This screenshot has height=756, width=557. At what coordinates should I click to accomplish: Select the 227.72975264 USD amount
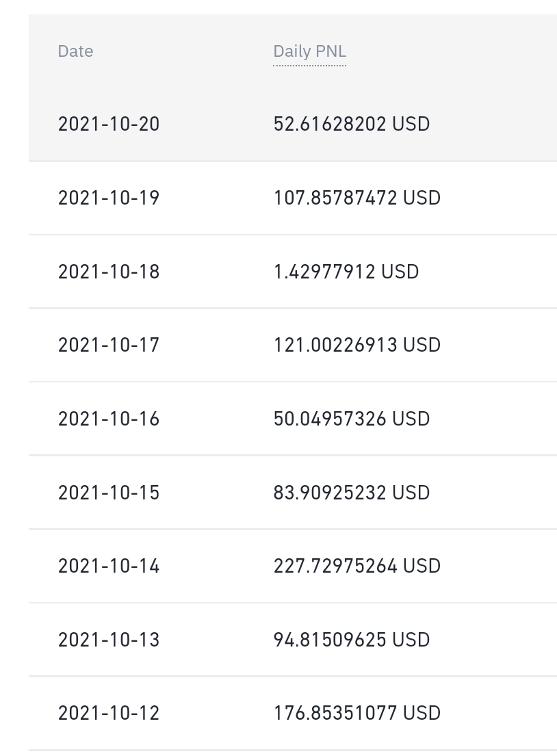point(357,566)
